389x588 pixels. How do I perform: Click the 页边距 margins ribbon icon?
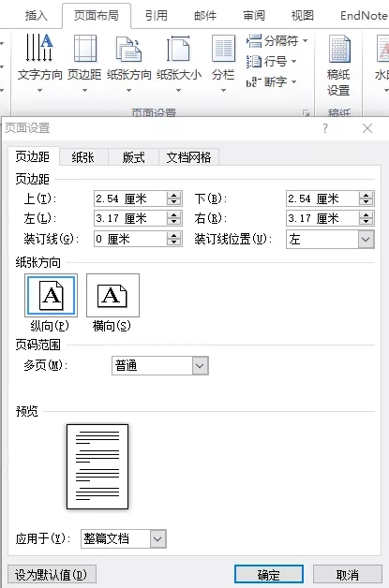click(x=84, y=63)
